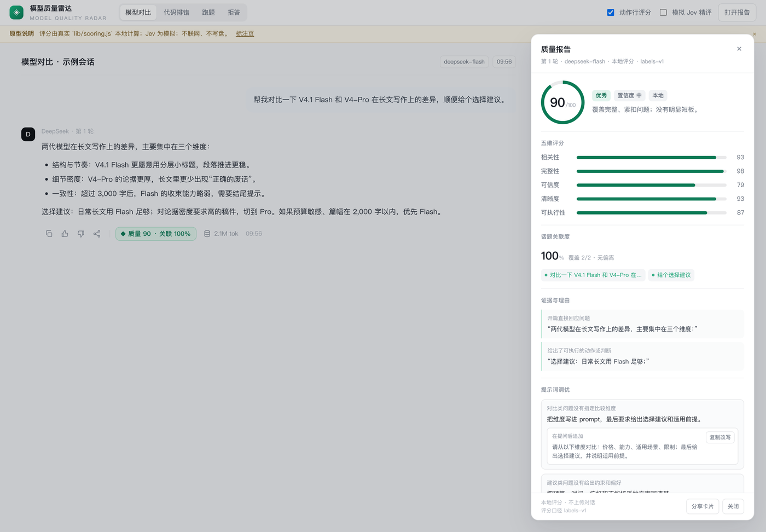Click the 本地 tag in report
The width and height of the screenshot is (766, 532).
[x=658, y=95]
